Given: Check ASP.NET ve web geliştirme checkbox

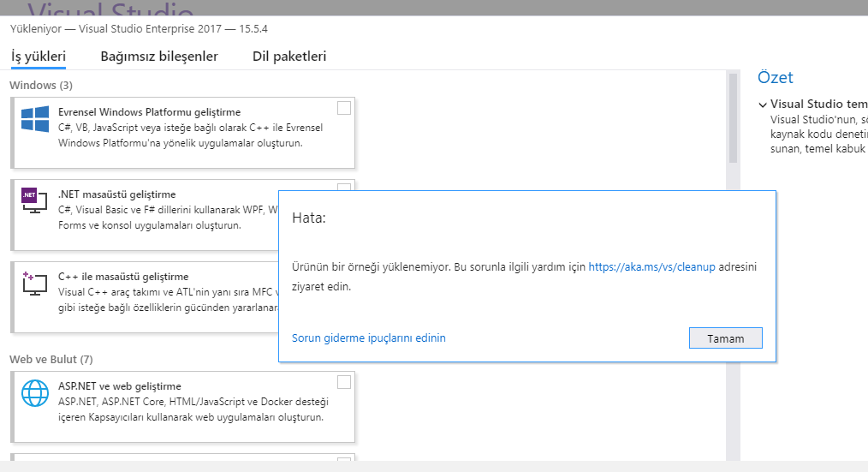Looking at the screenshot, I should [344, 382].
